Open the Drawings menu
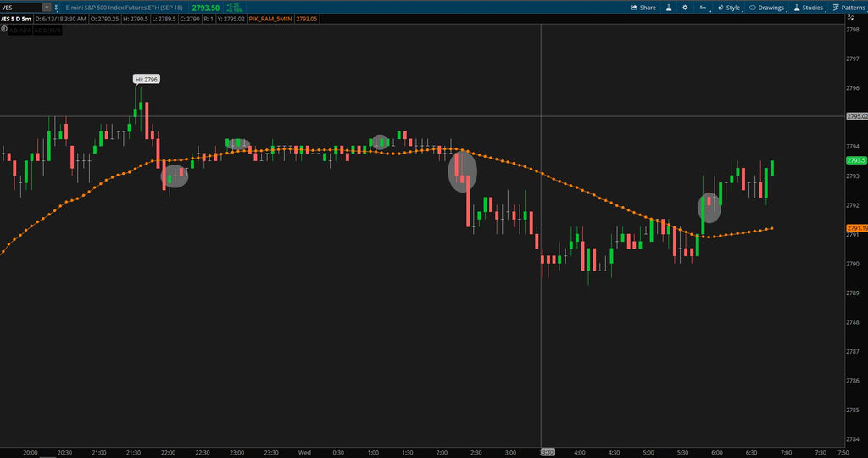This screenshot has width=868, height=458. pyautogui.click(x=768, y=8)
